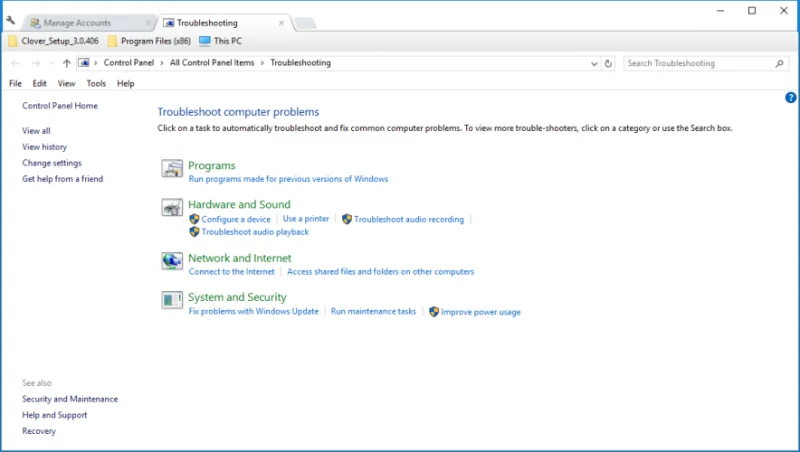
Task: Open Security and Maintenance link
Action: click(x=70, y=399)
